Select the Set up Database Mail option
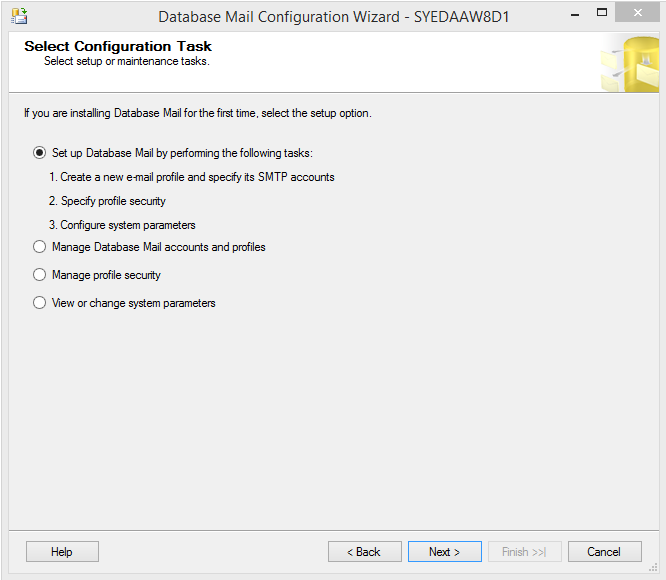This screenshot has width=666, height=580. coord(40,153)
